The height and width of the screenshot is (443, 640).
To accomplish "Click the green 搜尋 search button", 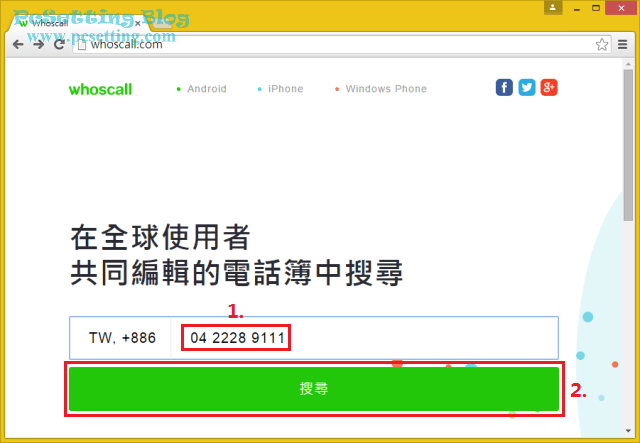I will click(313, 389).
